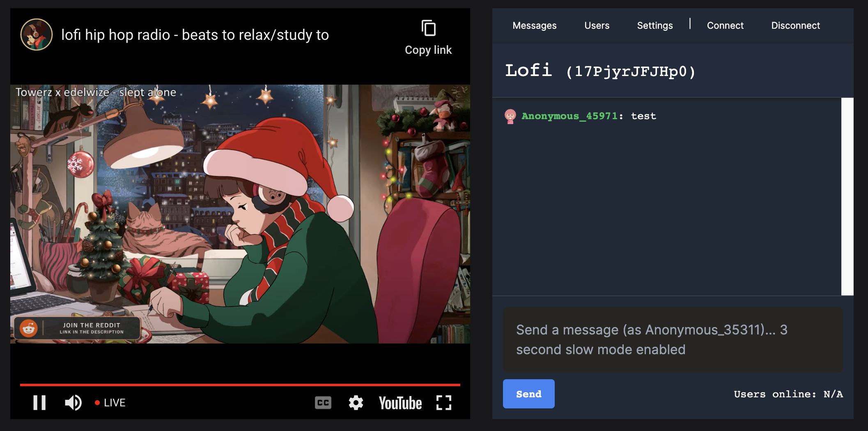Open the Settings tab
The image size is (868, 431).
[655, 25]
